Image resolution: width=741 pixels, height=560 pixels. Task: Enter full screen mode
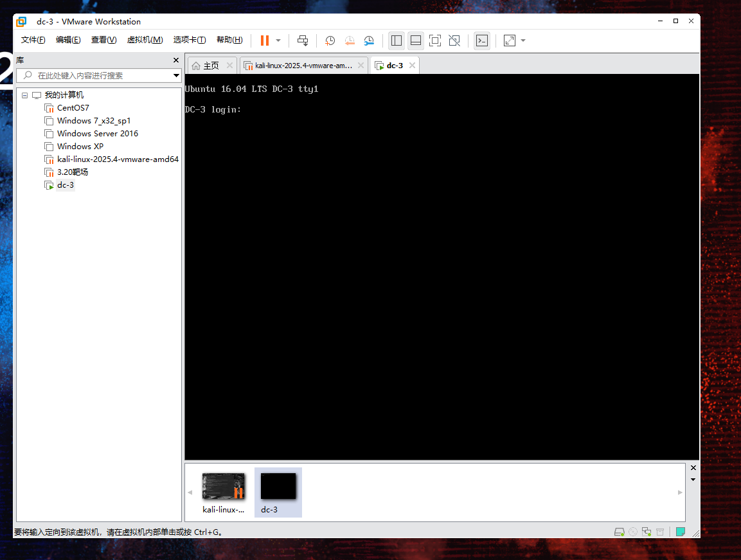435,41
